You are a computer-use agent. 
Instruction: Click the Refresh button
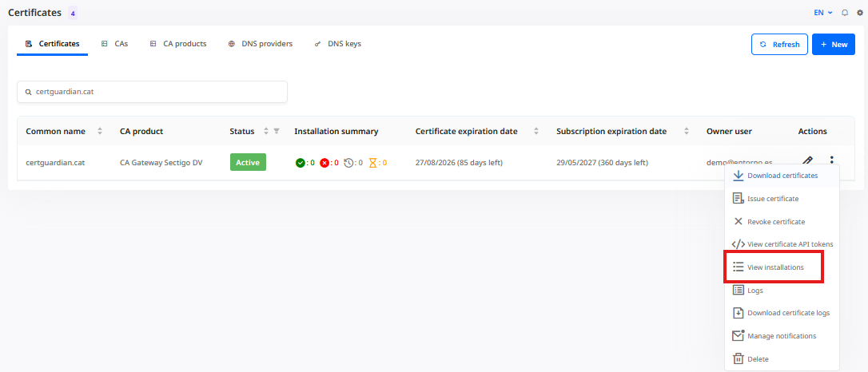pyautogui.click(x=779, y=44)
